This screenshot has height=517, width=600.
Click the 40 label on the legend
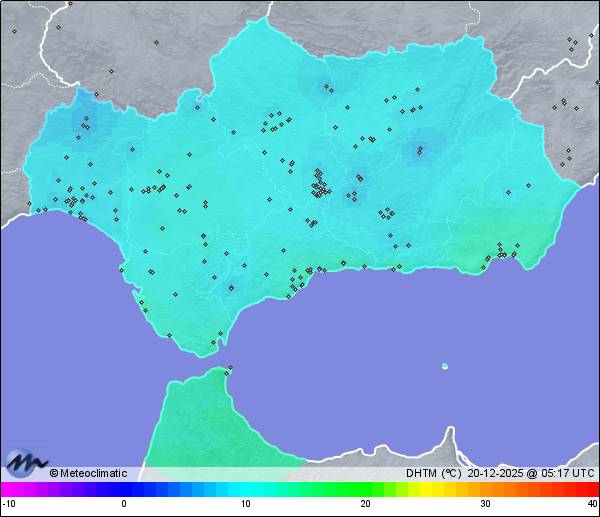pos(592,504)
